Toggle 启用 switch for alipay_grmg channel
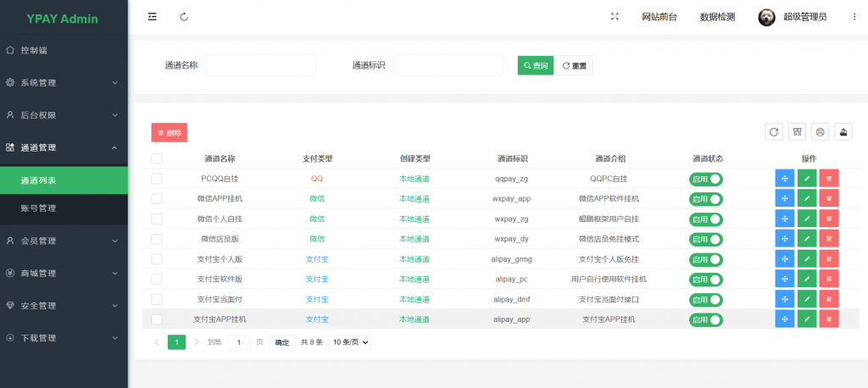The image size is (868, 388). [706, 259]
